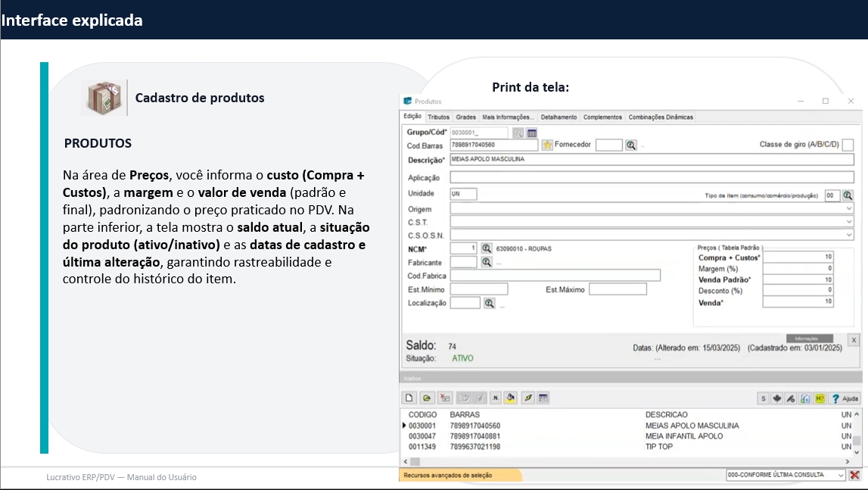Select the MEIA INFANTIL APOLO row
868x490 pixels.
pos(683,436)
